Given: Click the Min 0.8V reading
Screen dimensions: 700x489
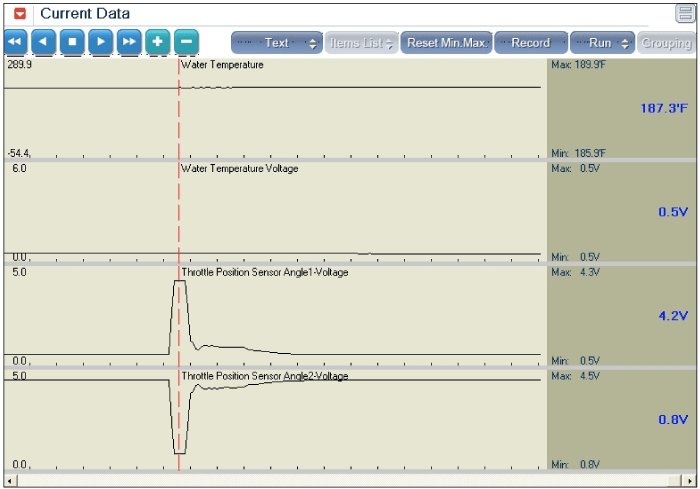Looking at the screenshot, I should point(575,464).
